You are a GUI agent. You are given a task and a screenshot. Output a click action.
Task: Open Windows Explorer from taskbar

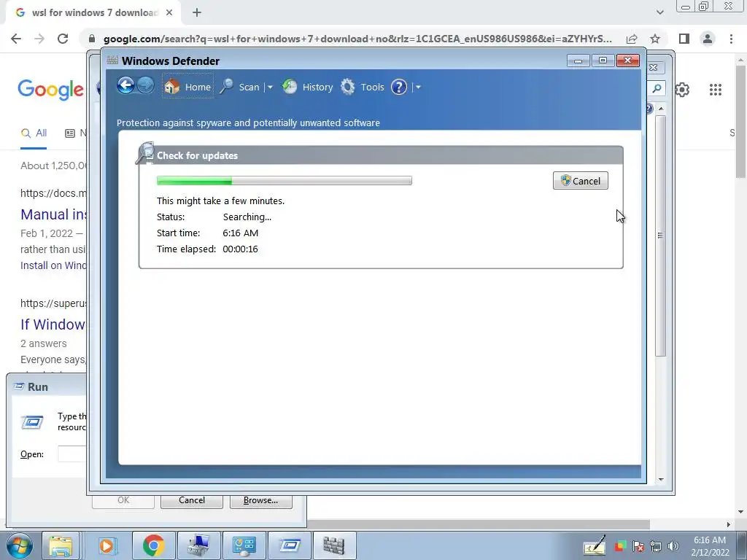(61, 545)
